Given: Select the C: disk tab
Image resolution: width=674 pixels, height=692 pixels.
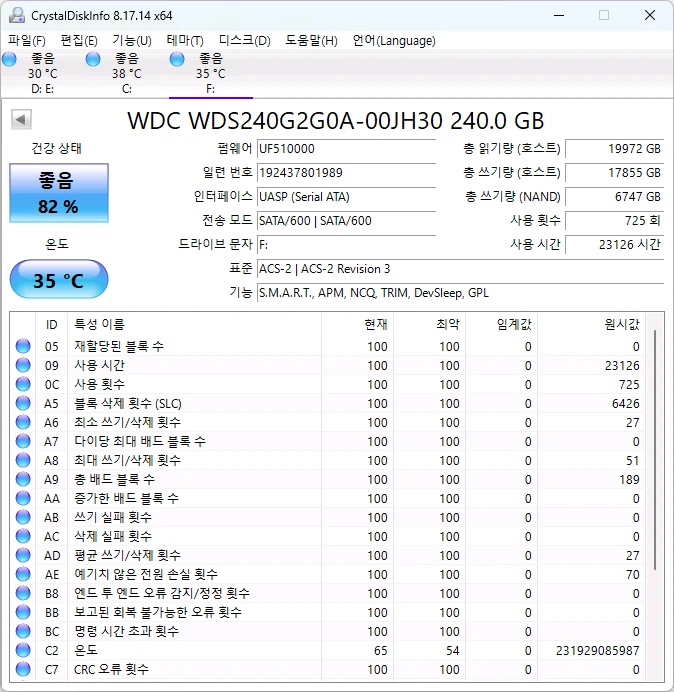Looking at the screenshot, I should 127,74.
